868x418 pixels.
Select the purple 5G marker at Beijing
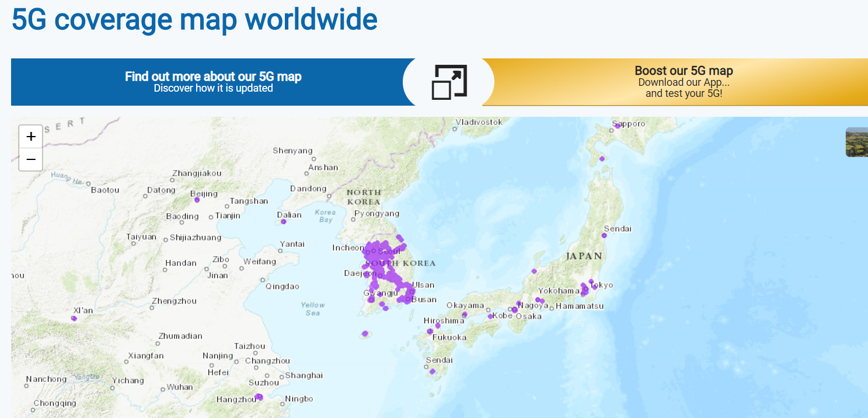pyautogui.click(x=197, y=200)
